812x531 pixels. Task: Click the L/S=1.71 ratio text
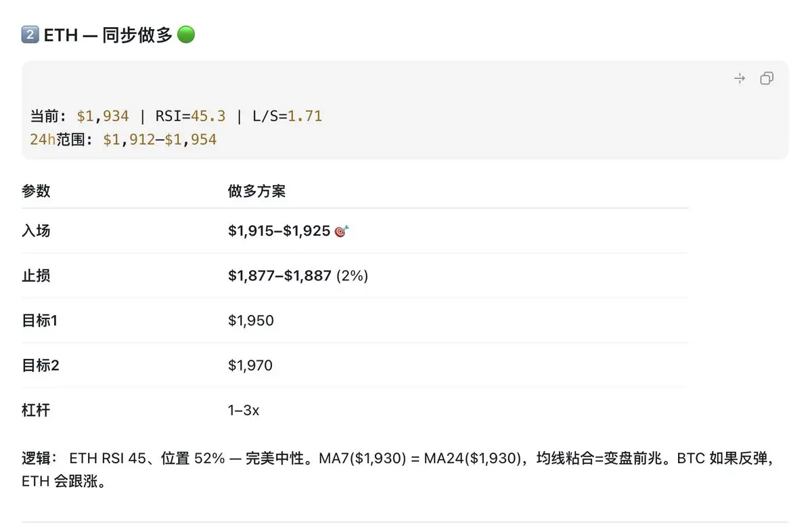pyautogui.click(x=288, y=116)
